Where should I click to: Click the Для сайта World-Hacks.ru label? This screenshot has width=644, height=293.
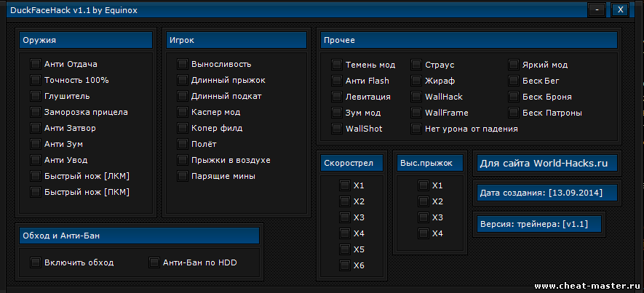(544, 164)
